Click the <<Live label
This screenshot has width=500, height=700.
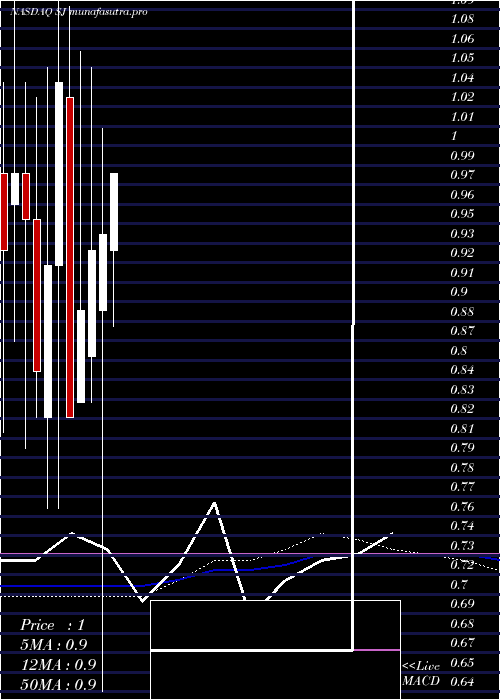click(x=421, y=666)
